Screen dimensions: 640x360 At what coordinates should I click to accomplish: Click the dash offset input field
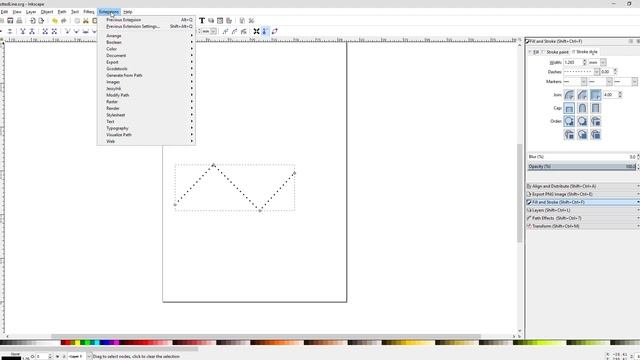point(607,72)
